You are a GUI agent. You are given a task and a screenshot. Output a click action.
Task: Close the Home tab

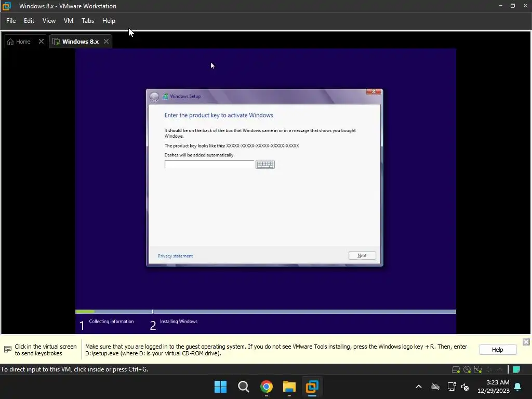[x=41, y=42]
